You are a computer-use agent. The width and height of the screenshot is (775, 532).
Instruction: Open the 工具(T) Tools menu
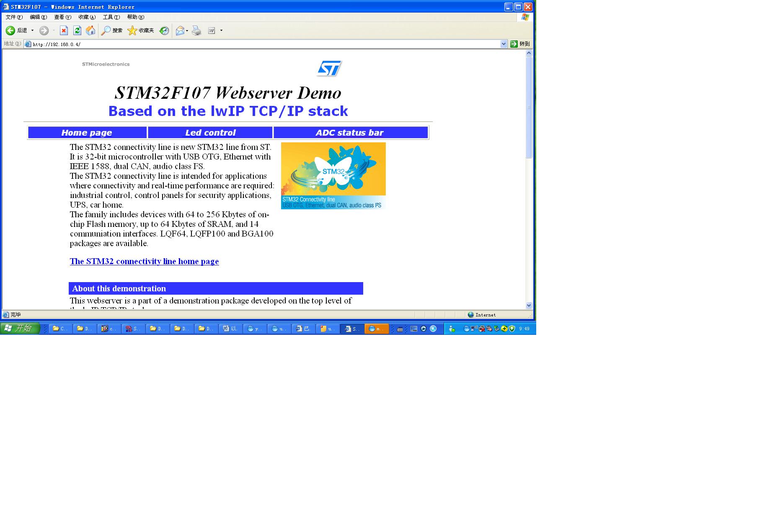click(111, 17)
